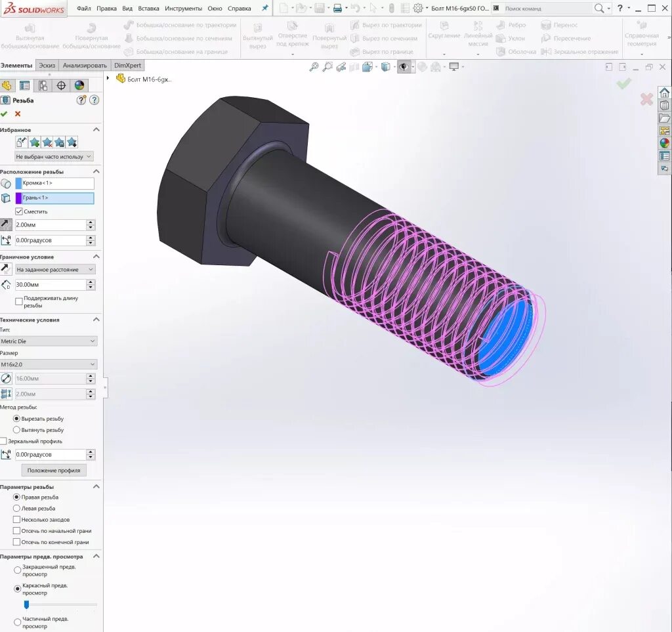Screen dimensions: 672x632
Task: Open the Design Library icon in task pane
Action: click(x=665, y=106)
